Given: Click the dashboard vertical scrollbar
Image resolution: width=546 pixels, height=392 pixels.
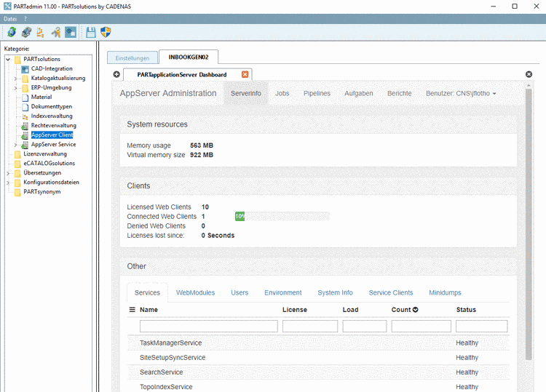Looking at the screenshot, I should pos(529,224).
